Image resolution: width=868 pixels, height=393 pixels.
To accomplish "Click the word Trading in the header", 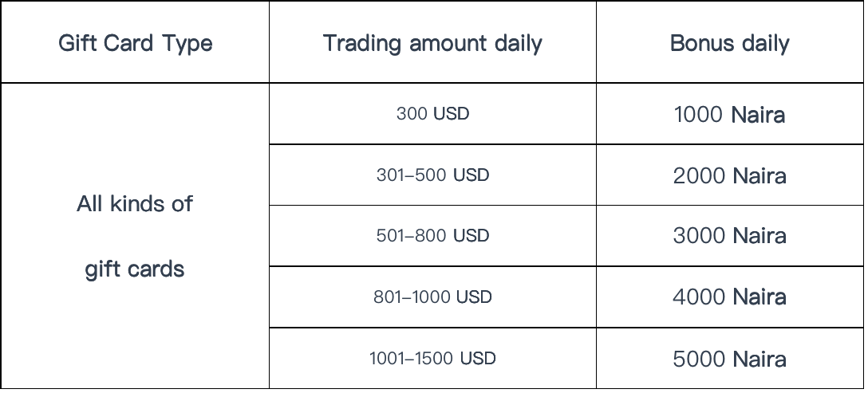I will 361,44.
